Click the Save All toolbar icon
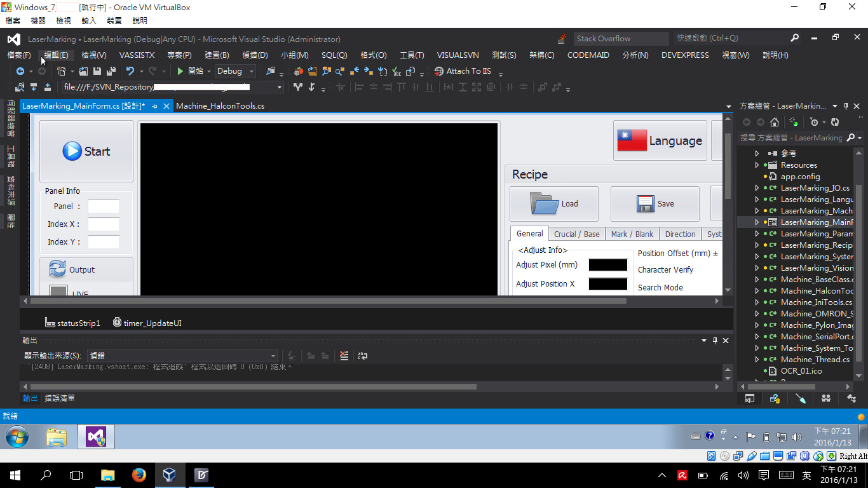The height and width of the screenshot is (488, 868). 111,71
